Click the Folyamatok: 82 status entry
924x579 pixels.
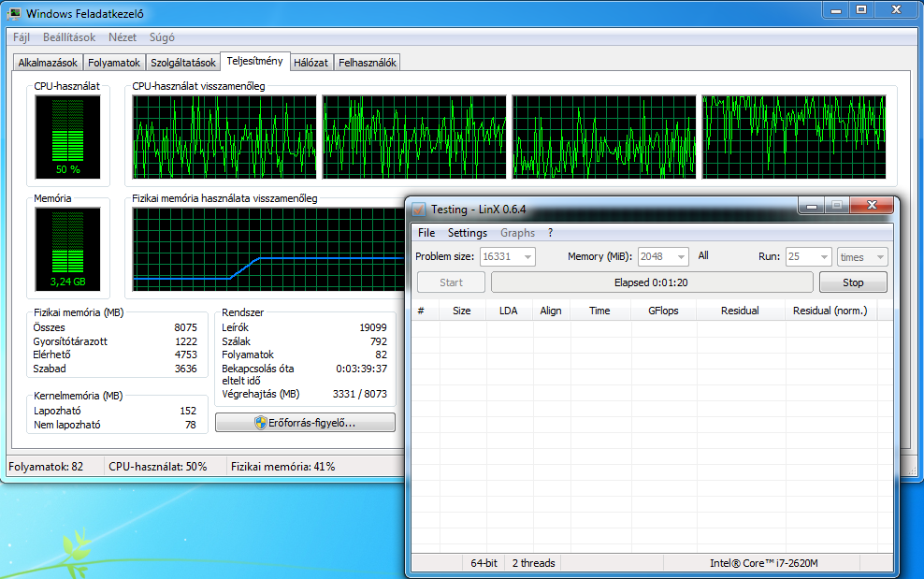[46, 467]
